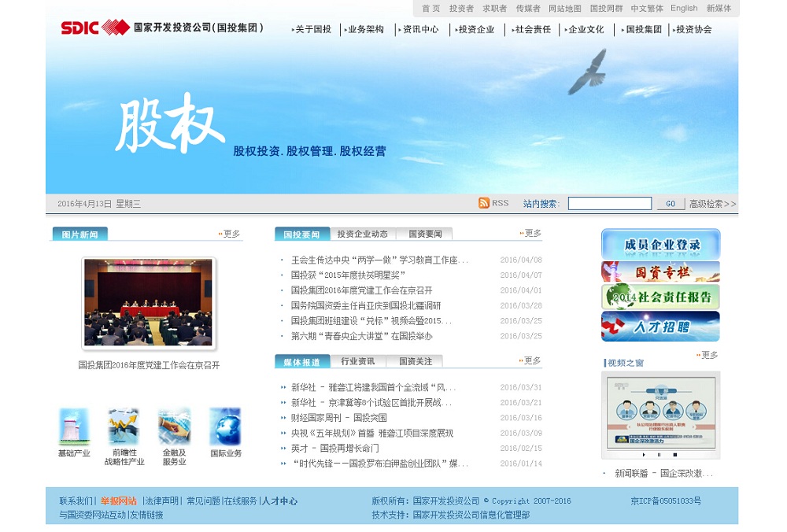Open video link 新闻联播 - 国企深改激...
The image size is (787, 532).
click(663, 473)
